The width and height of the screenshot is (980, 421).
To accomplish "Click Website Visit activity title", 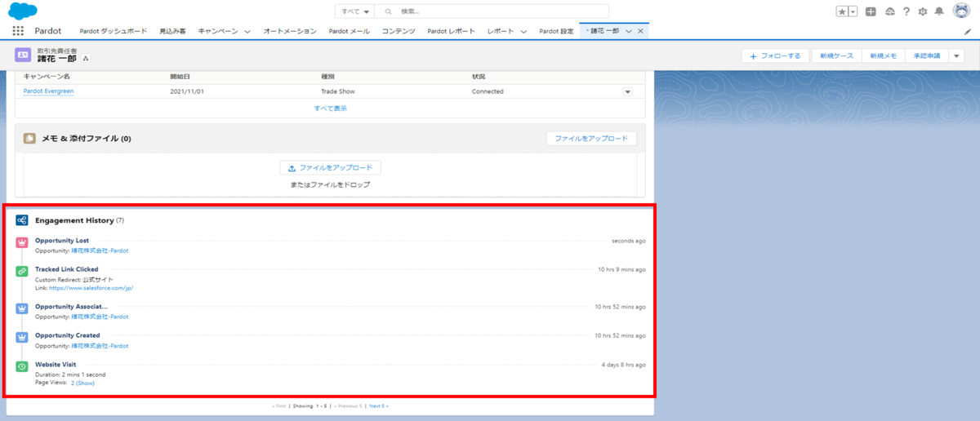I will [x=56, y=364].
